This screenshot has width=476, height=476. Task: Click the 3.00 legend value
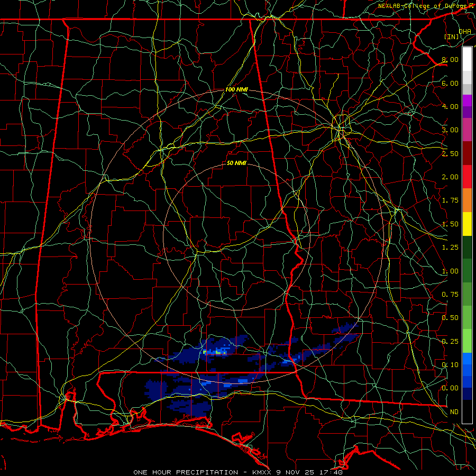(x=450, y=130)
